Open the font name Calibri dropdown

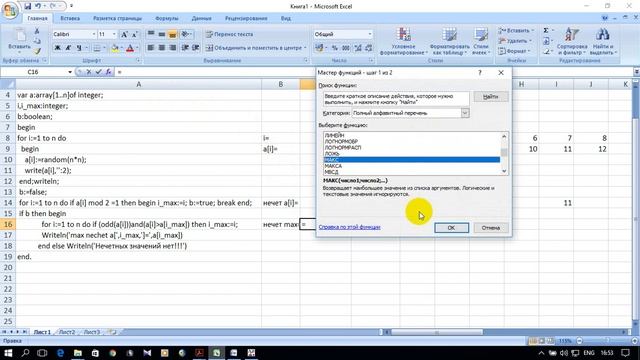click(x=93, y=34)
